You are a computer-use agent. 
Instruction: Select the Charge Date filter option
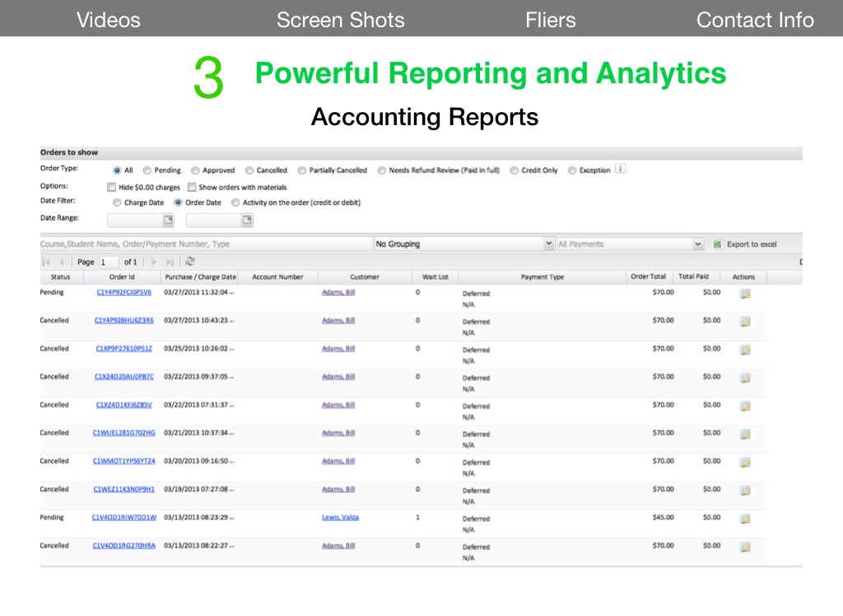[118, 203]
